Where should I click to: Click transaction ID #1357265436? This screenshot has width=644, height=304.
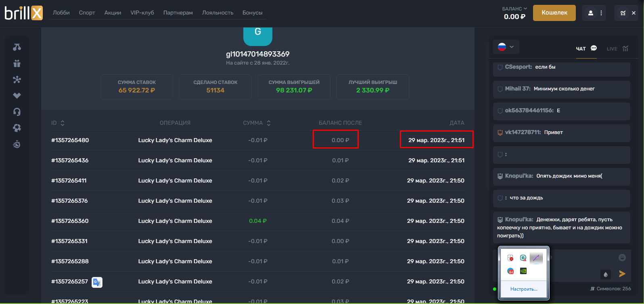[70, 160]
